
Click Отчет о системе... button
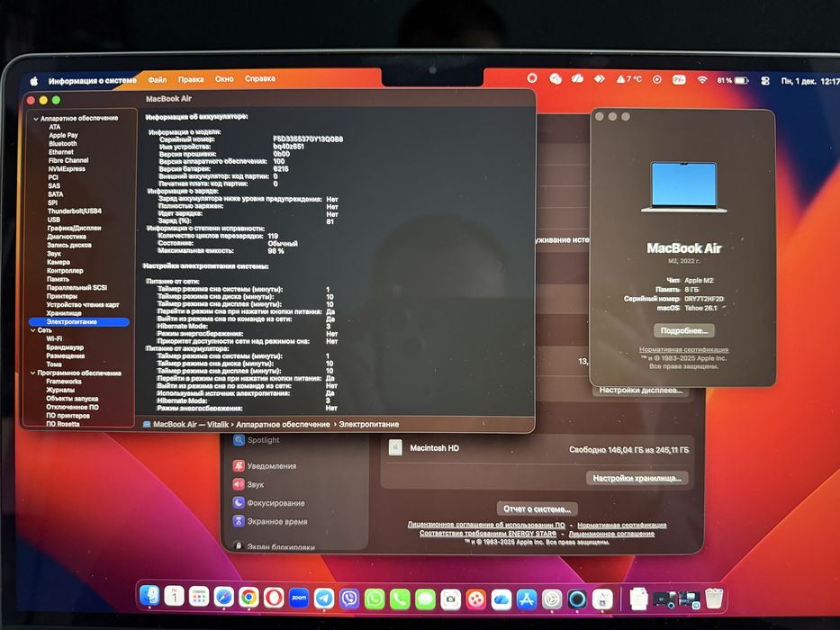537,508
